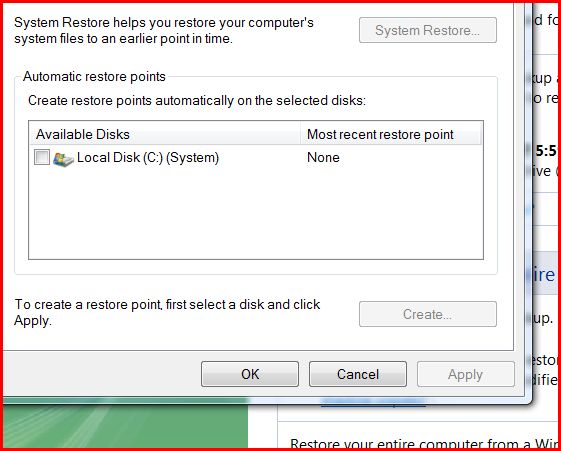Click the Local Disk (C:) drive icon

click(x=63, y=158)
